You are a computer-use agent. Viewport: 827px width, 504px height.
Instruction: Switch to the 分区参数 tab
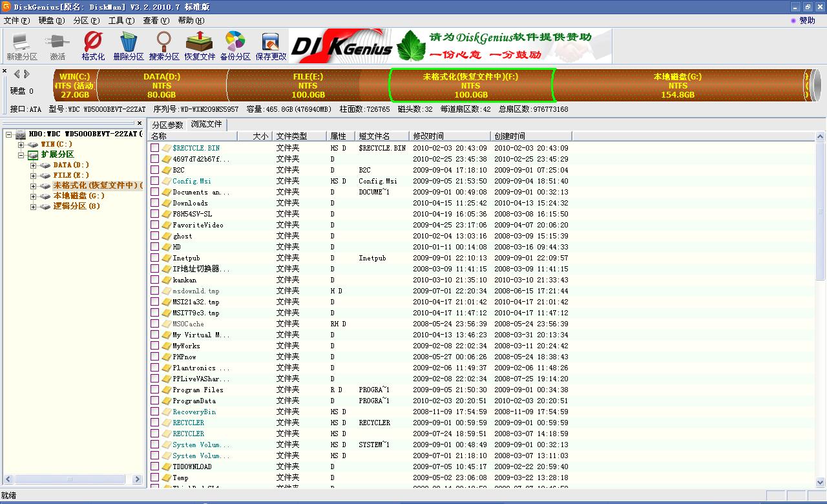tap(167, 125)
